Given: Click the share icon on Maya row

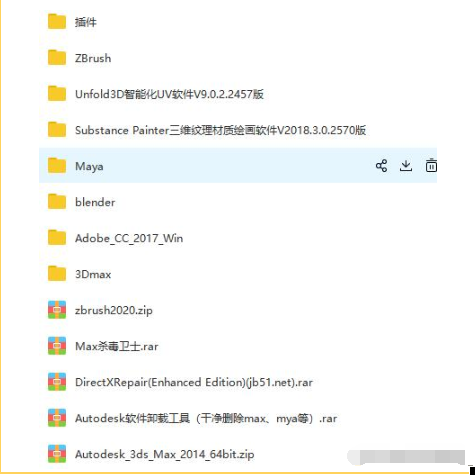Looking at the screenshot, I should coord(381,166).
